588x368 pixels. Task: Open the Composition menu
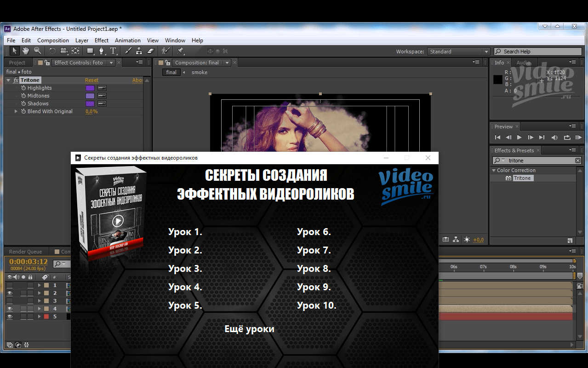pyautogui.click(x=53, y=40)
